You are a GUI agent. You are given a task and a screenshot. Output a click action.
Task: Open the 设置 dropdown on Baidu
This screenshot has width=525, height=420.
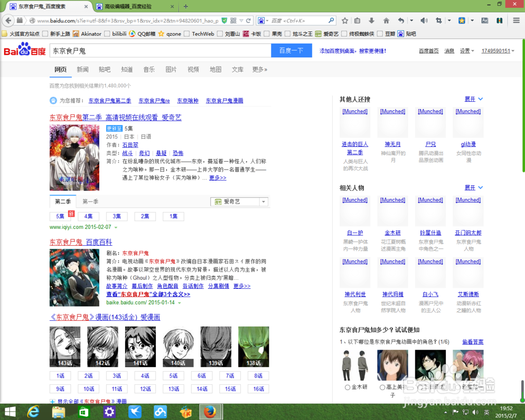pyautogui.click(x=467, y=51)
